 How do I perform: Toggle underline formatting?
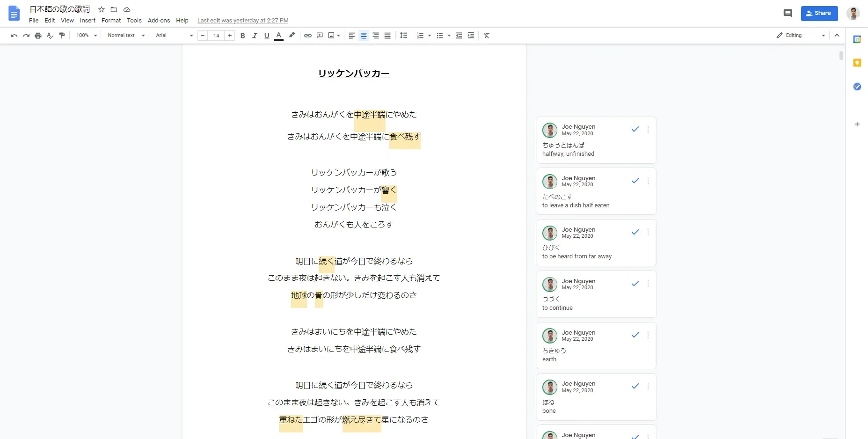point(267,36)
